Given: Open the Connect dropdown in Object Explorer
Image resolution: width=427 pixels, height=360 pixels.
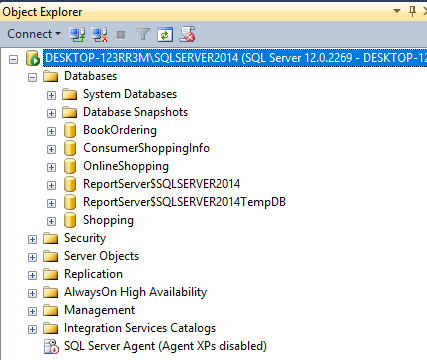Looking at the screenshot, I should coord(34,34).
